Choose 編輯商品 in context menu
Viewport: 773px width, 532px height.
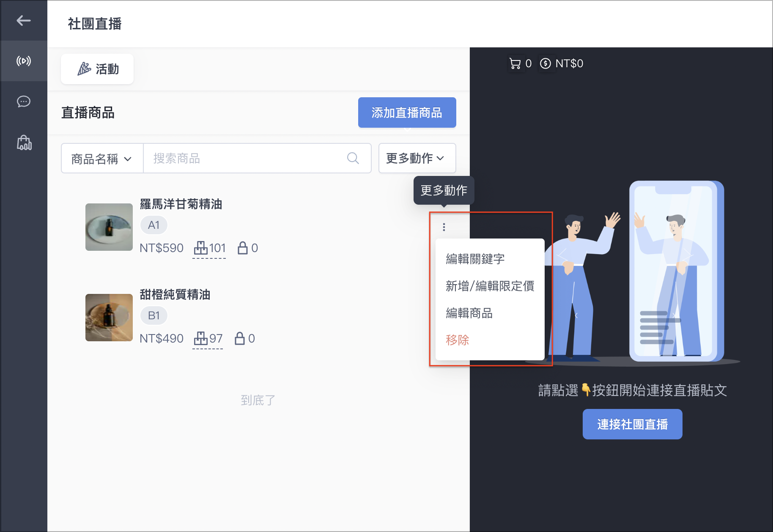(469, 313)
